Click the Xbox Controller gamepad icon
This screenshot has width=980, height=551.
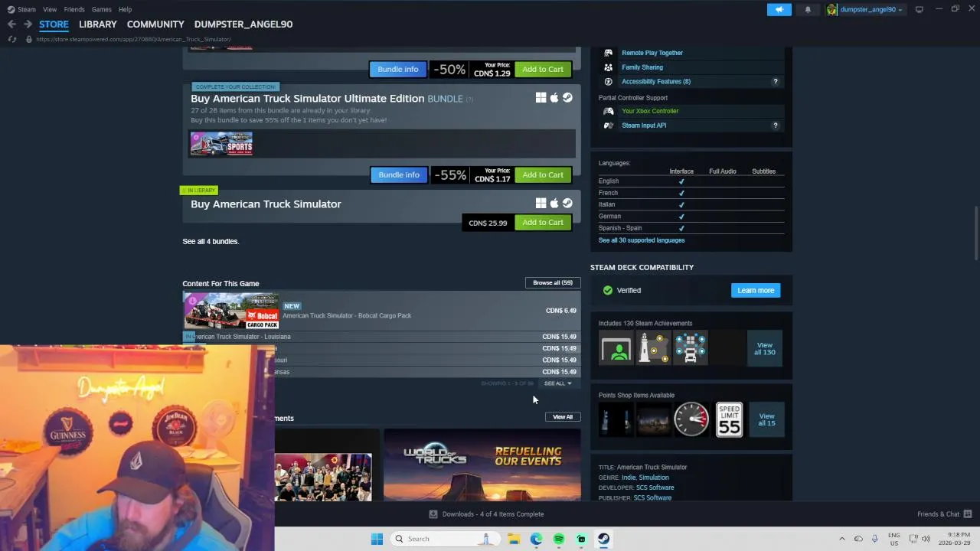coord(609,111)
